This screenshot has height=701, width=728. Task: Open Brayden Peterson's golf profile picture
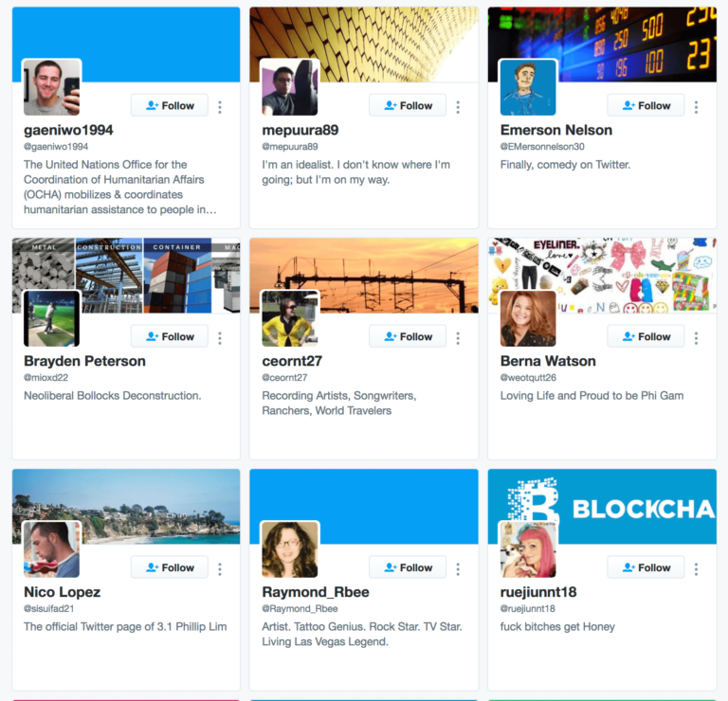[51, 318]
